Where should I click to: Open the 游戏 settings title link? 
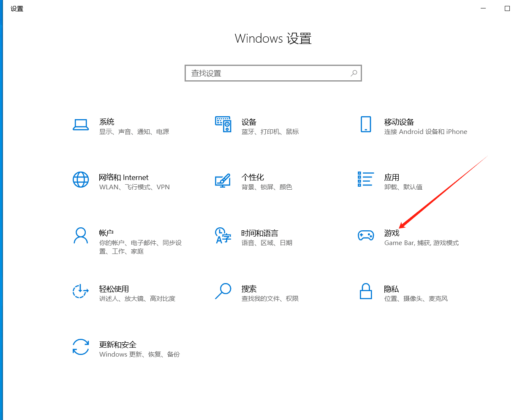(392, 233)
